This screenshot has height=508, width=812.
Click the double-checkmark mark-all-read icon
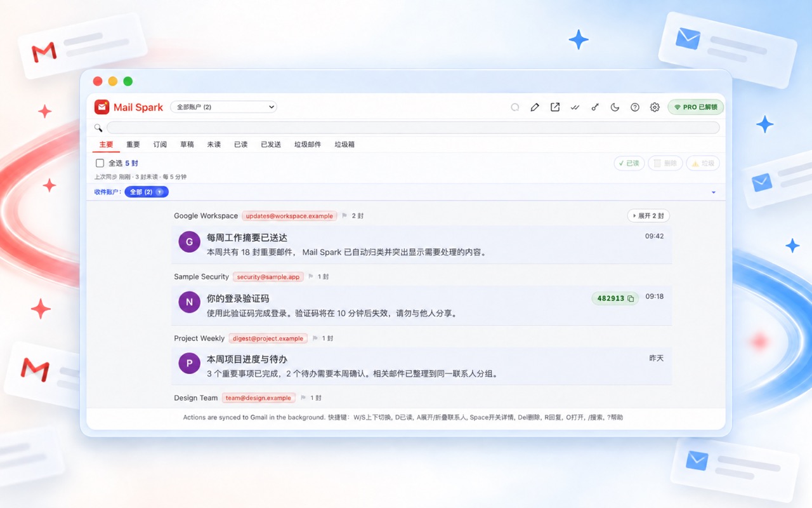tap(575, 107)
